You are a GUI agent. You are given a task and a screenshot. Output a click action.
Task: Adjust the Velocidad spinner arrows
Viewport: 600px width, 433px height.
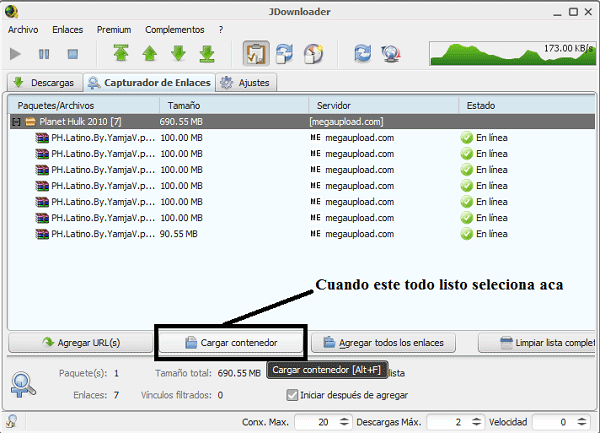(582, 422)
